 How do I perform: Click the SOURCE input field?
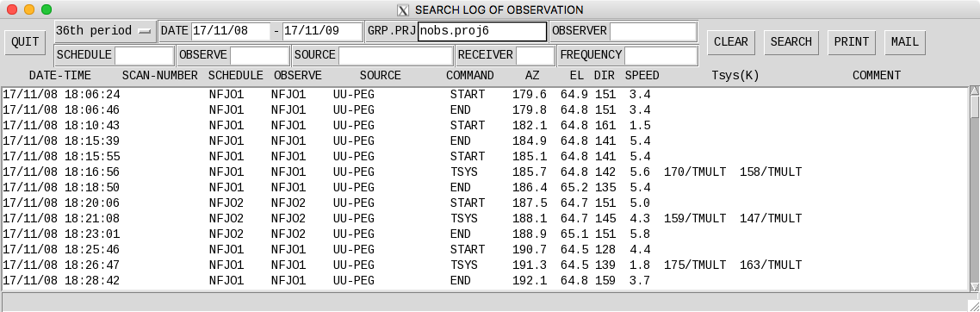[395, 55]
